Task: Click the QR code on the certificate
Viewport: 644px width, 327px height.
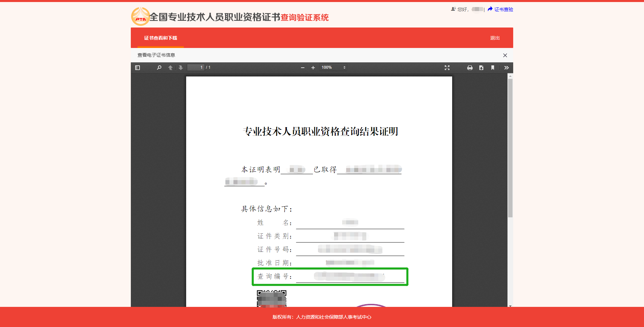Action: [x=271, y=298]
